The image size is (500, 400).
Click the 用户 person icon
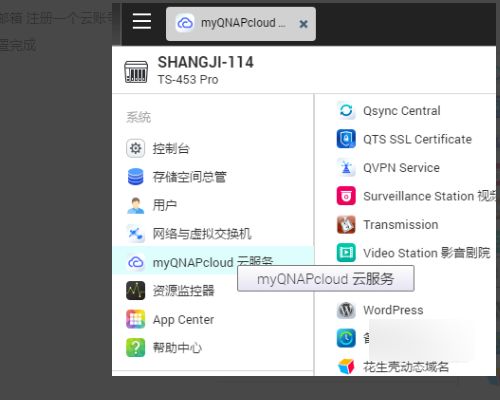135,205
